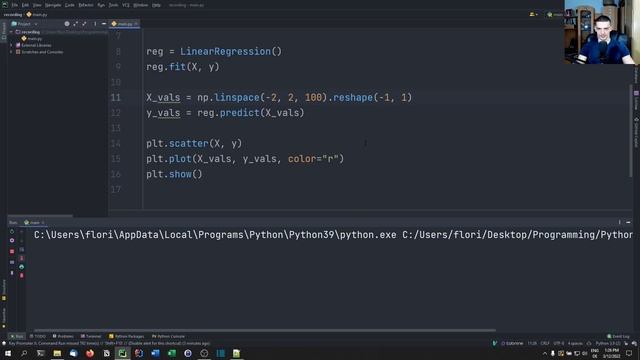The width and height of the screenshot is (640, 360).
Task: Open the Navigate menu
Action: tap(53, 5)
